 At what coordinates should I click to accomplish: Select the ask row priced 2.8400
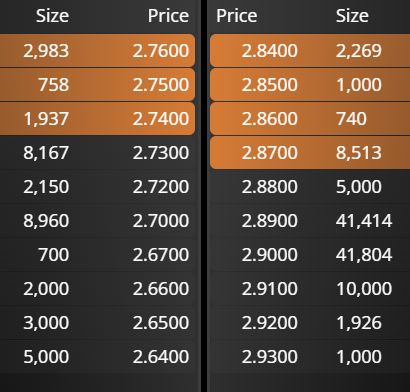310,51
